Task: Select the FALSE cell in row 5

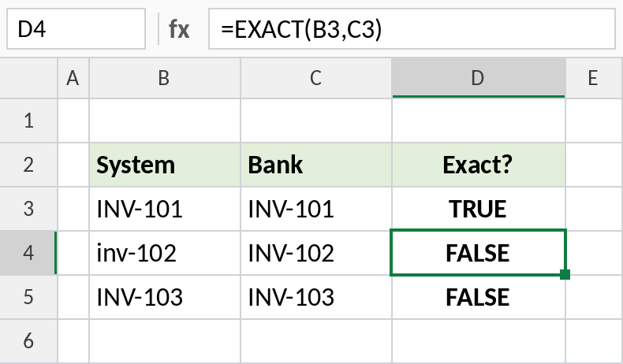Action: coord(479,297)
